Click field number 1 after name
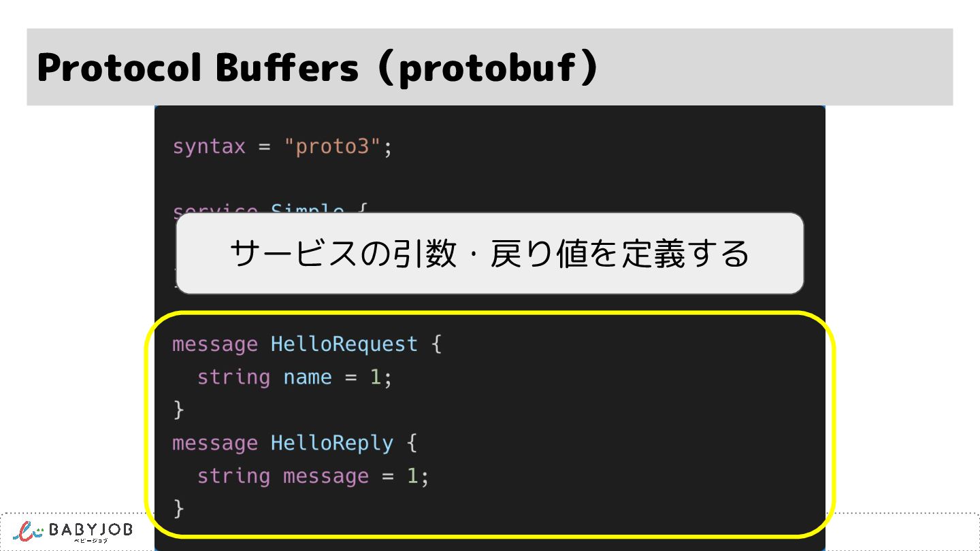Image resolution: width=980 pixels, height=551 pixels. 375,378
